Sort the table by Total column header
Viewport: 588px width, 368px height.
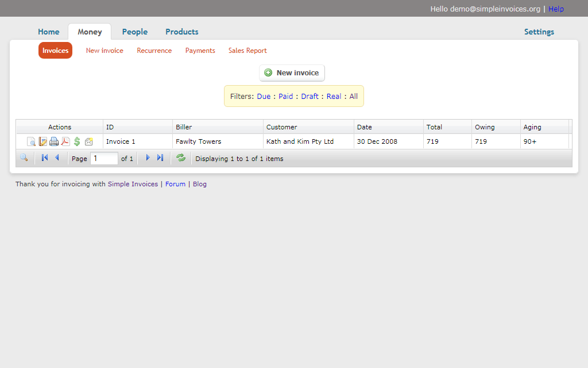(x=434, y=127)
